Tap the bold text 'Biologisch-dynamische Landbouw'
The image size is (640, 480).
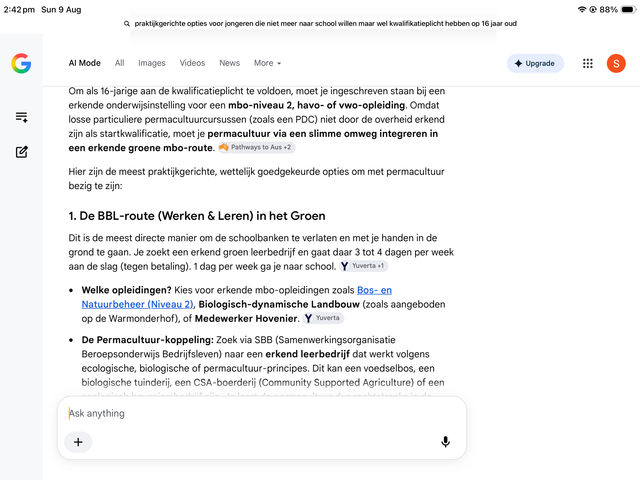point(279,304)
